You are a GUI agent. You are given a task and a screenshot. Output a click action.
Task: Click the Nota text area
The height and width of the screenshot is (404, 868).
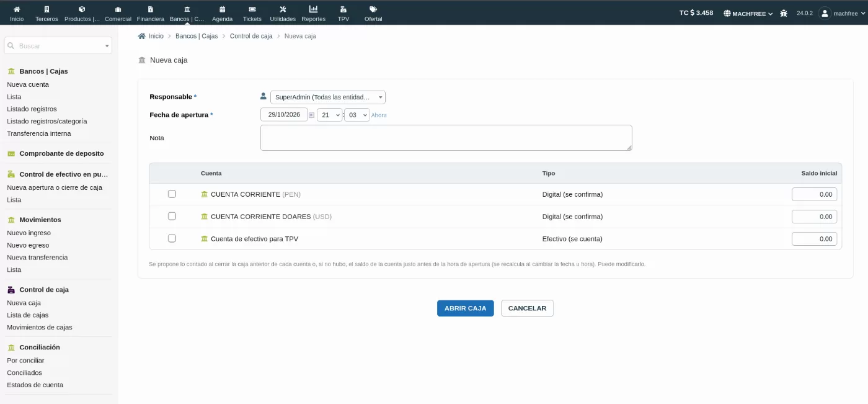pyautogui.click(x=446, y=138)
